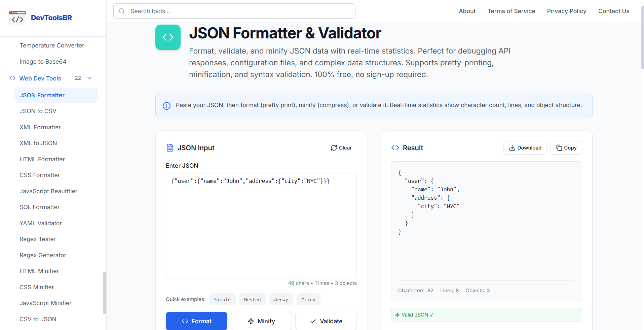Click the download icon on the Download button
The width and height of the screenshot is (644, 330).
512,148
